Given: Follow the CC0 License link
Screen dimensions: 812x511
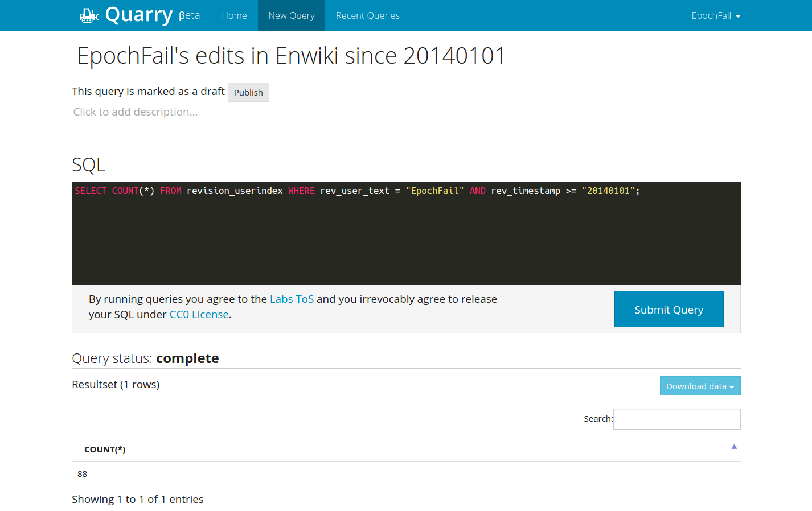Looking at the screenshot, I should click(199, 314).
